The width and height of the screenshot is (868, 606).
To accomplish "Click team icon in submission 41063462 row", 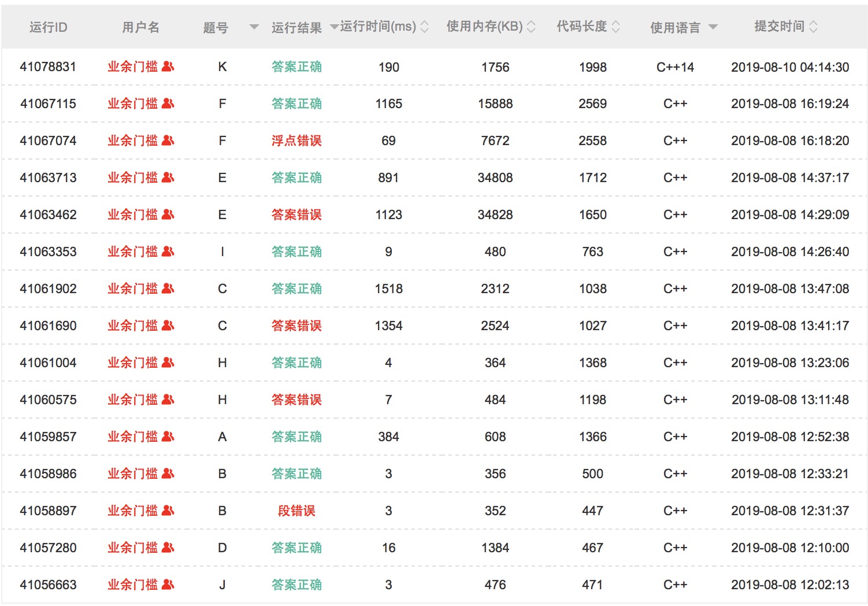I will [168, 215].
